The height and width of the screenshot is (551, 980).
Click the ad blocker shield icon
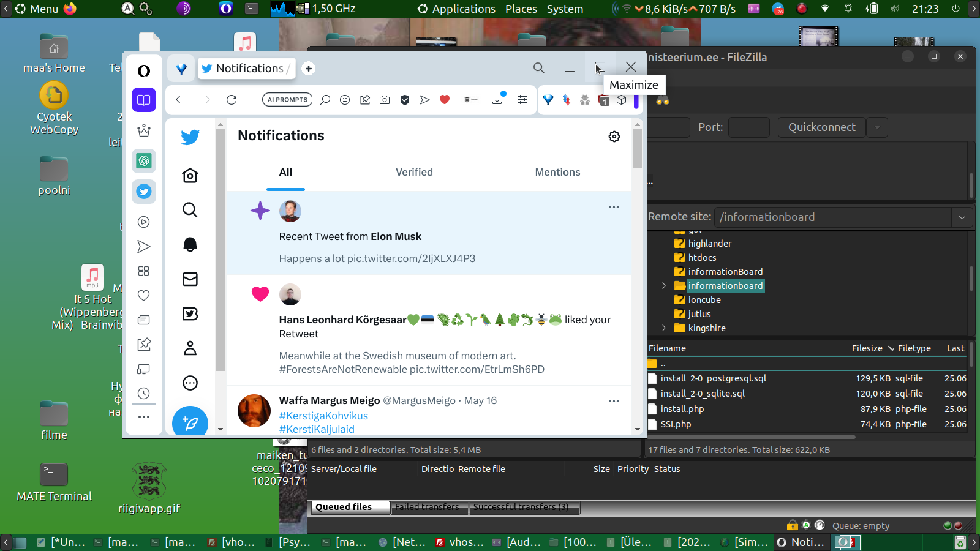(405, 100)
